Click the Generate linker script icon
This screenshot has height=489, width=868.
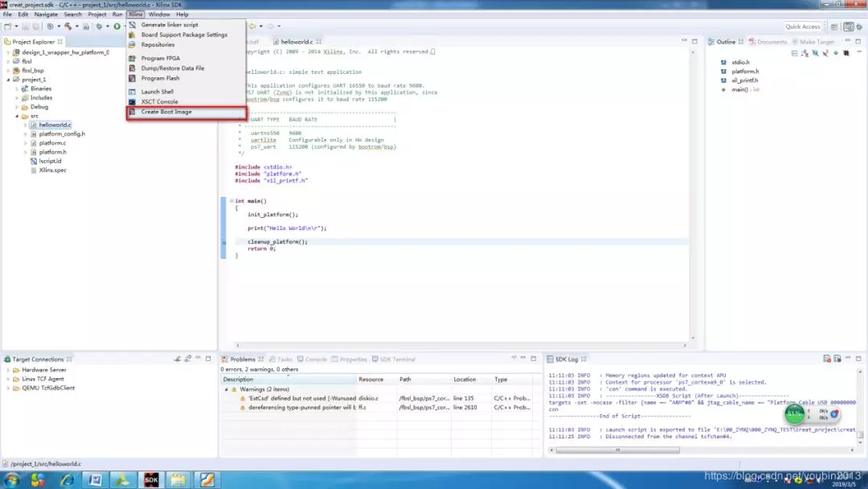pyautogui.click(x=133, y=25)
